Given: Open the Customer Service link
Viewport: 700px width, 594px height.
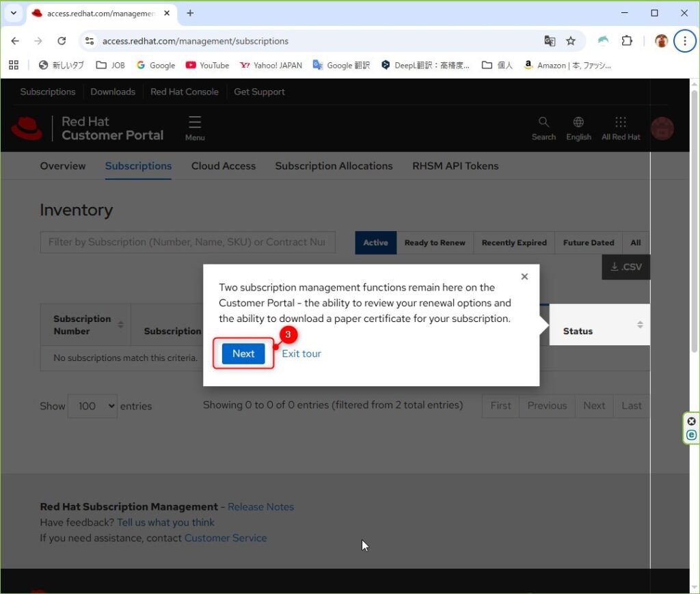Looking at the screenshot, I should click(x=226, y=538).
